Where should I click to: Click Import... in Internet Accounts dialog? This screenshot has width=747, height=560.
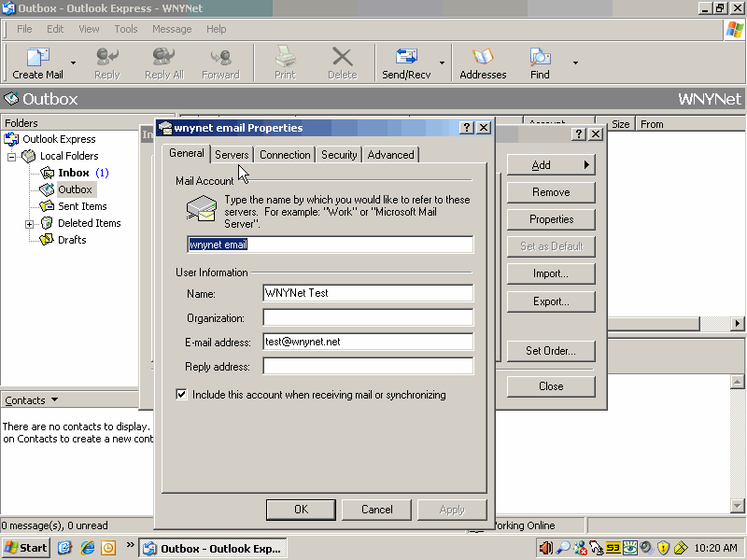click(x=551, y=273)
